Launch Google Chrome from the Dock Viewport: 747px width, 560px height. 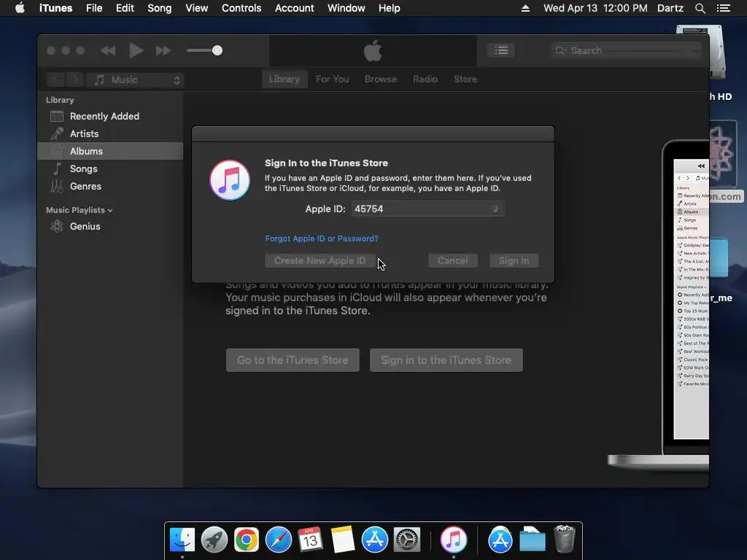247,540
